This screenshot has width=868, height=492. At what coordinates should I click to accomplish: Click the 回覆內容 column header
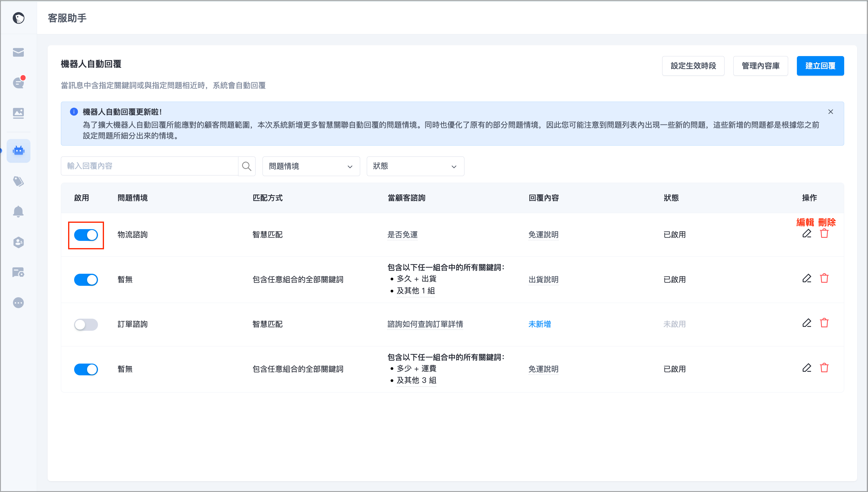point(543,198)
